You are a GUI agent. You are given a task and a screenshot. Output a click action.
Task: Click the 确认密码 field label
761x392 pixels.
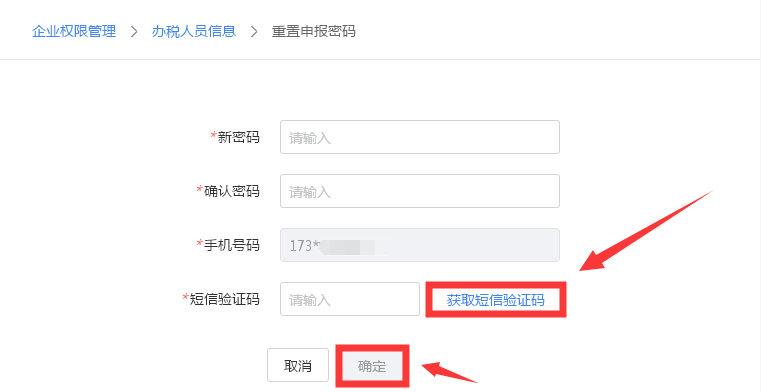pyautogui.click(x=232, y=191)
